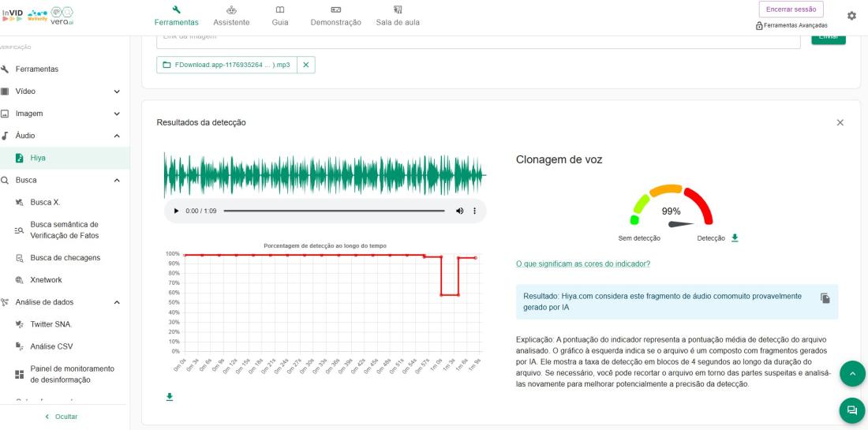This screenshot has width=868, height=430.
Task: Click the Análise CSV icon
Action: tap(20, 346)
